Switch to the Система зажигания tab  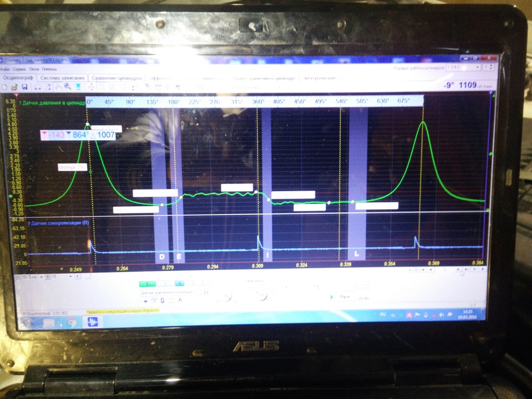(x=63, y=78)
